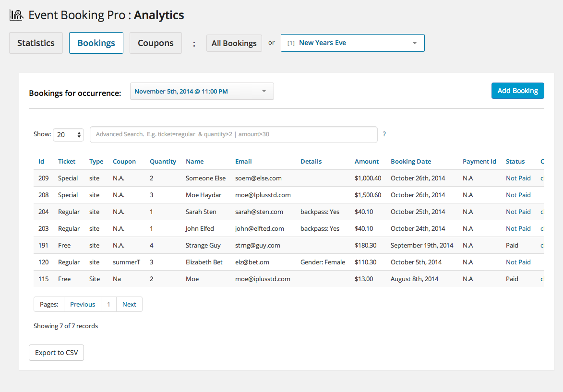Image resolution: width=563 pixels, height=392 pixels.
Task: Open the New Years Eve event dropdown
Action: tap(352, 43)
